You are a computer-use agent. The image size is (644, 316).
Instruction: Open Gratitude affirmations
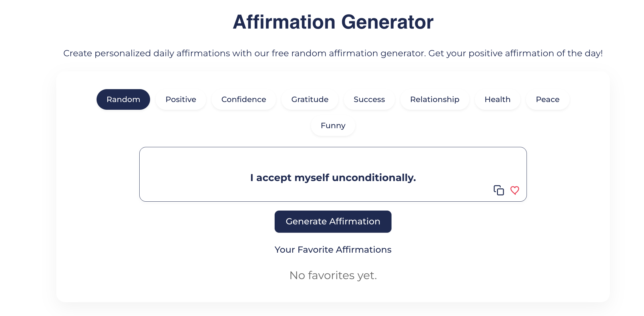tap(310, 99)
